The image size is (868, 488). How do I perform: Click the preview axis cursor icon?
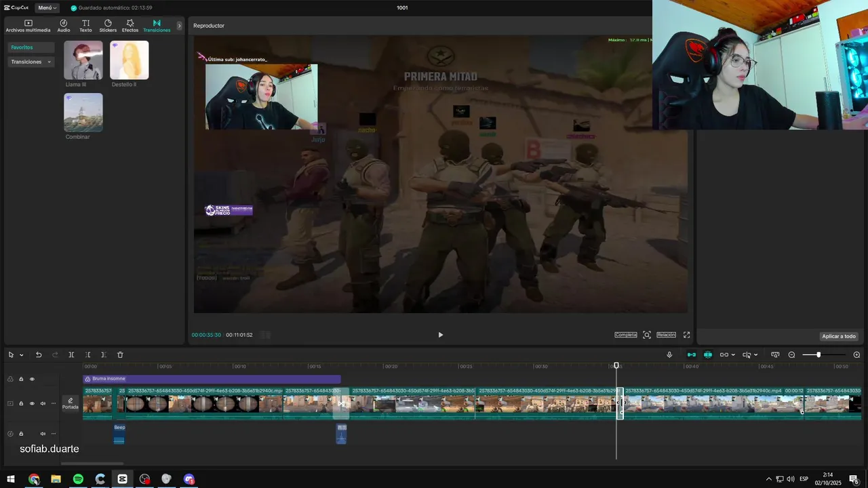coord(747,355)
